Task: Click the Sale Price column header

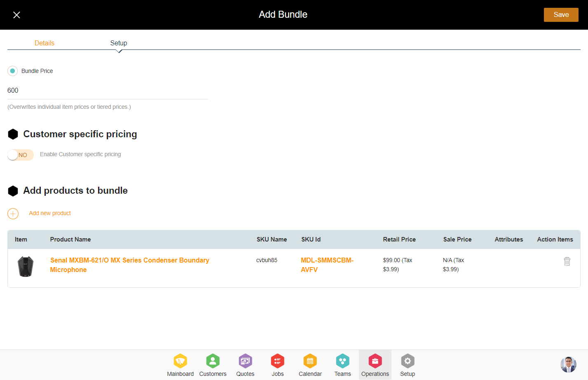Action: pyautogui.click(x=457, y=239)
